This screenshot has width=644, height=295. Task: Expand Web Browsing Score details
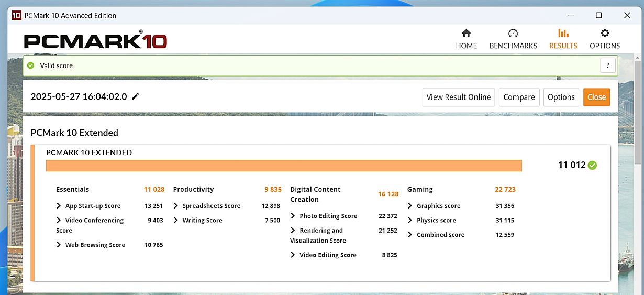pos(59,245)
